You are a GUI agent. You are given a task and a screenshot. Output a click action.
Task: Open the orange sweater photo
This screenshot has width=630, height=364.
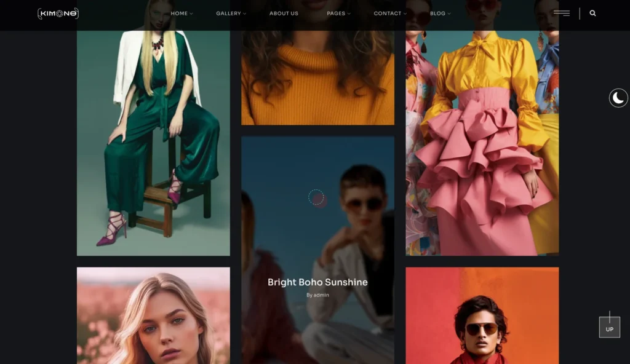[317, 74]
